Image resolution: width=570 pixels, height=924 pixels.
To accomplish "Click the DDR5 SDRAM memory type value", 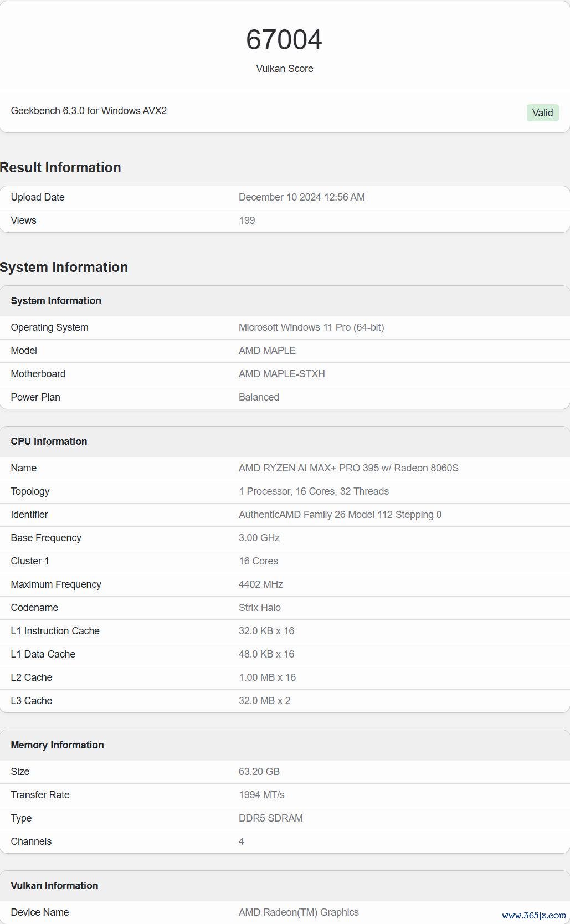I will point(271,818).
